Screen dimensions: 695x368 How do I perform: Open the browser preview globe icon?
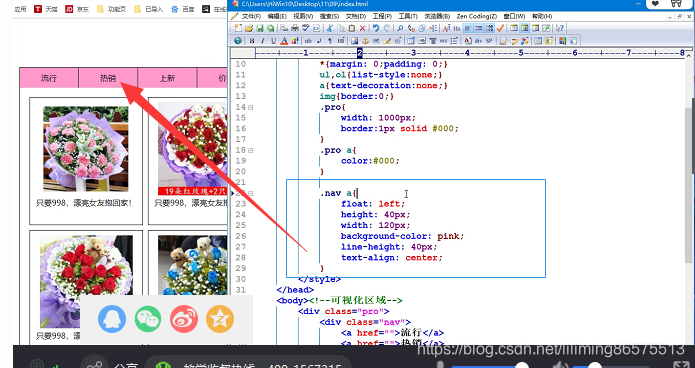[x=238, y=41]
